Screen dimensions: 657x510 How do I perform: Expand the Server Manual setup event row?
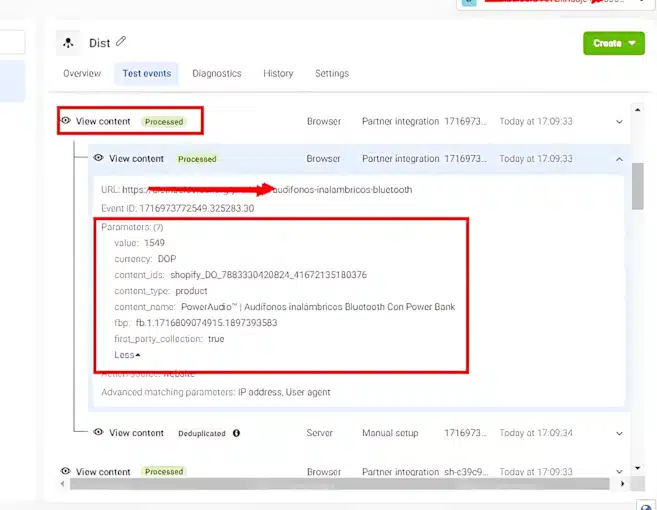point(619,433)
